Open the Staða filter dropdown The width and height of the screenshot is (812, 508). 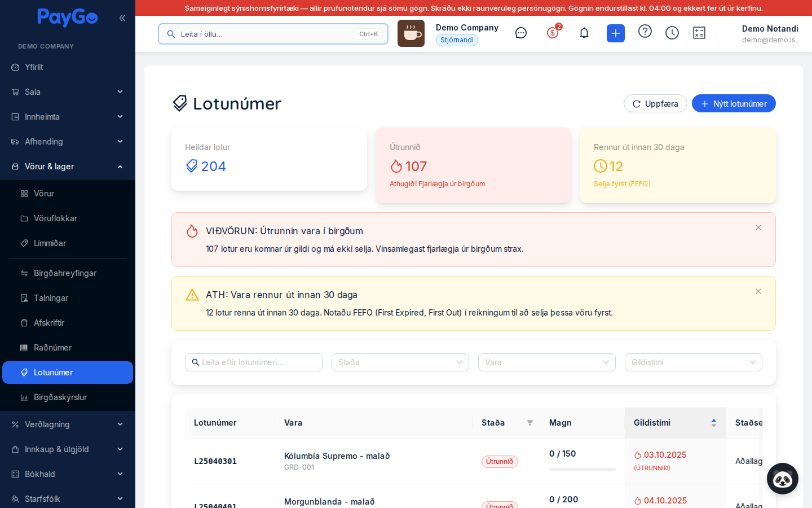click(x=400, y=362)
